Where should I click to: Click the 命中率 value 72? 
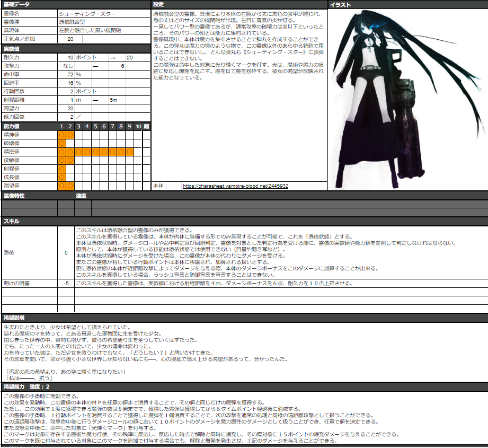(70, 74)
